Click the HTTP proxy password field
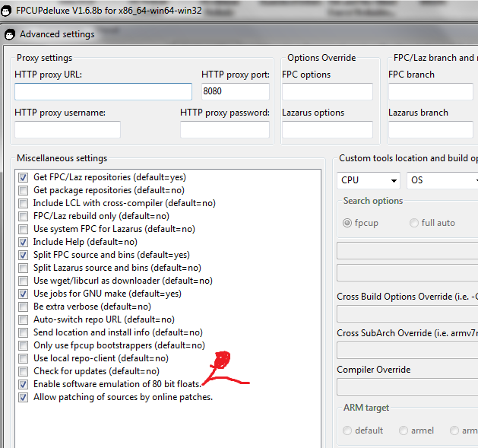478x448 pixels. point(225,130)
